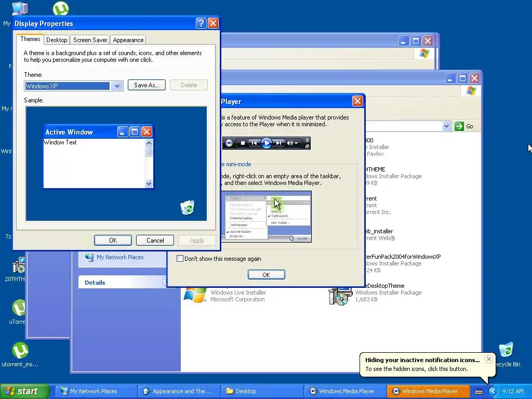The image size is (532, 399).
Task: Click the keyboard icon in system tray
Action: click(x=478, y=392)
